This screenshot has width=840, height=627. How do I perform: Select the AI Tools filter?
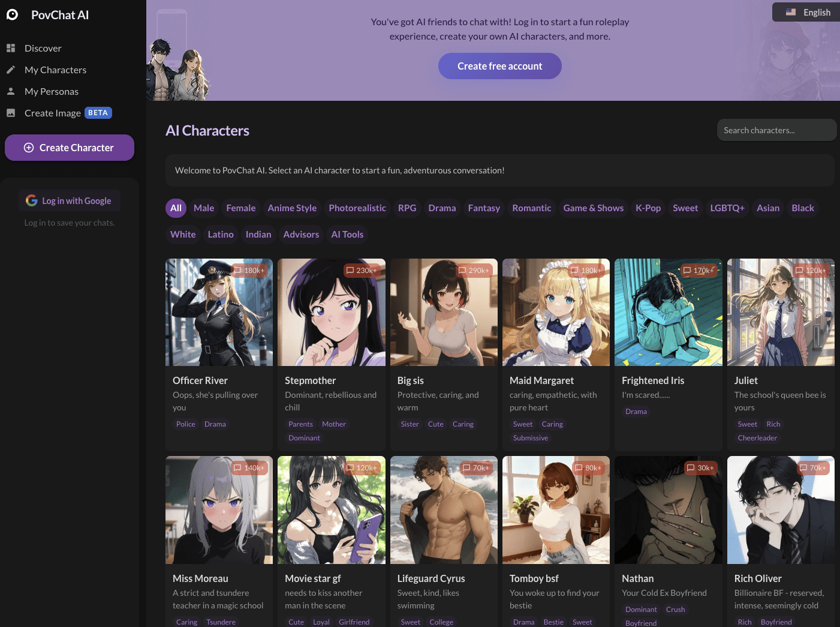[x=347, y=235]
